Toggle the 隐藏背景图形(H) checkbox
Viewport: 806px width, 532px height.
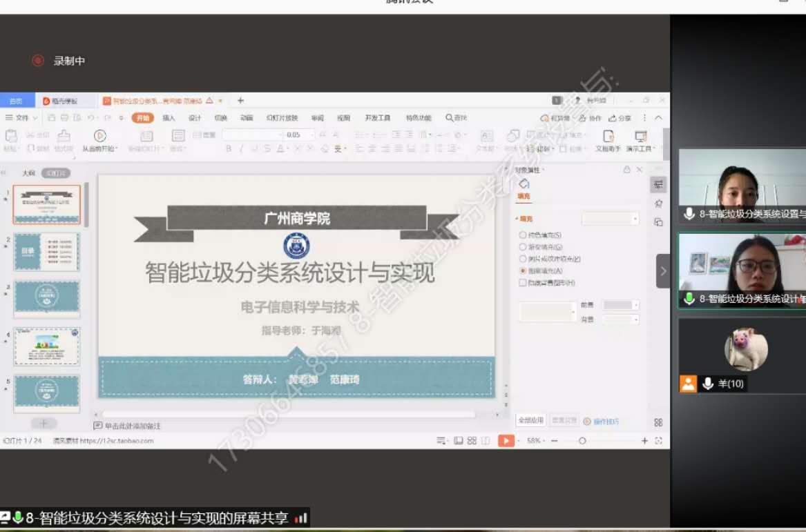point(523,283)
